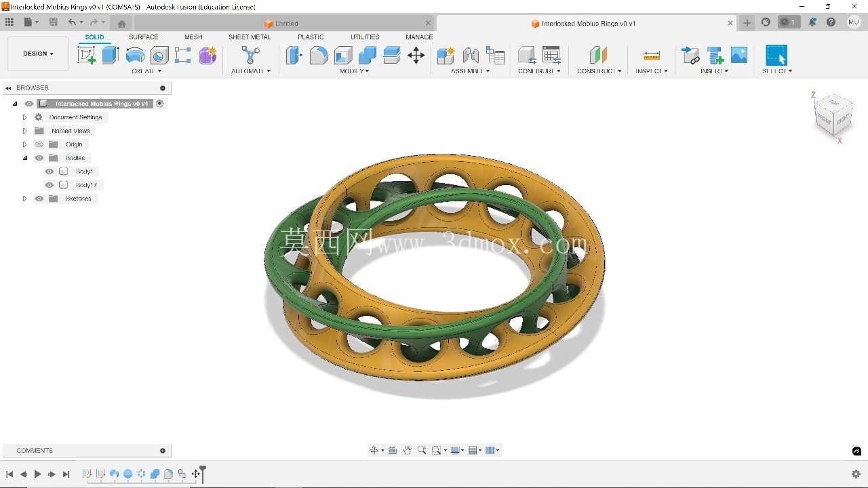Select the Extrude tool
The image size is (868, 488).
(x=111, y=55)
